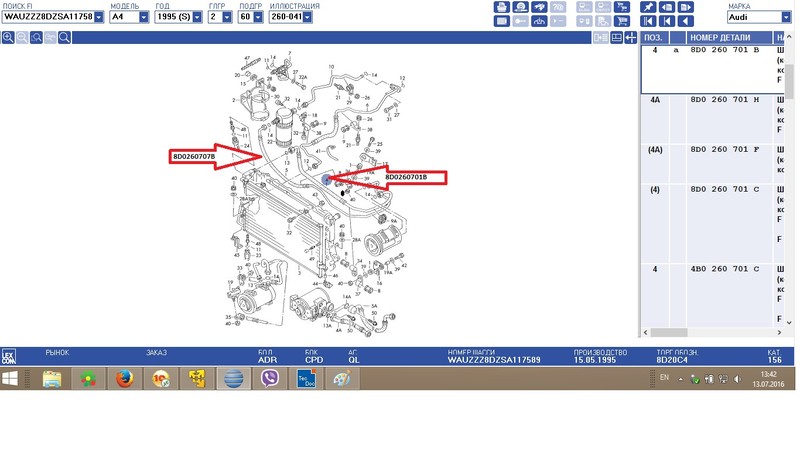Viewport: 800px width, 450px height.
Task: Launch Firefox from the taskbar
Action: tap(125, 379)
